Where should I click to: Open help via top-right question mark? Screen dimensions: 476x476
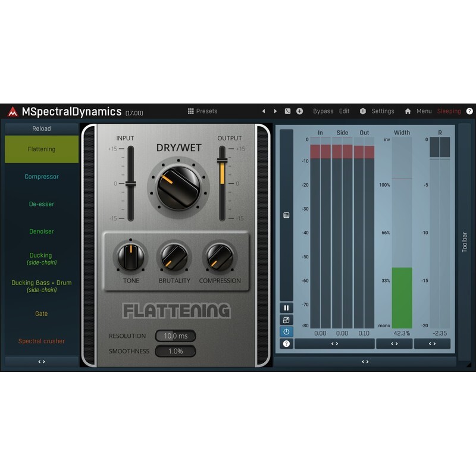pos(469,111)
